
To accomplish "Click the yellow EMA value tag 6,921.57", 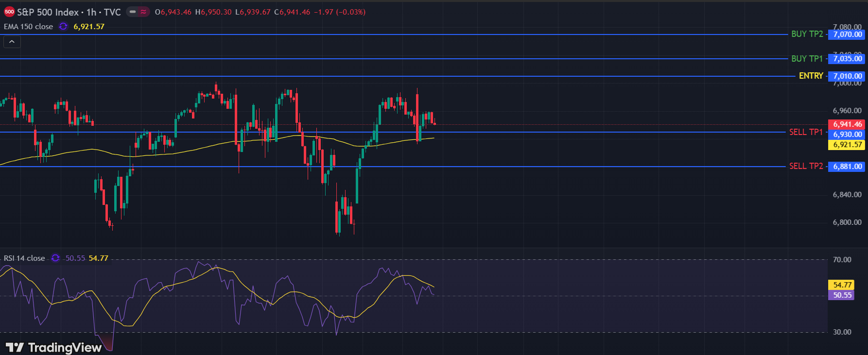I will (x=847, y=145).
